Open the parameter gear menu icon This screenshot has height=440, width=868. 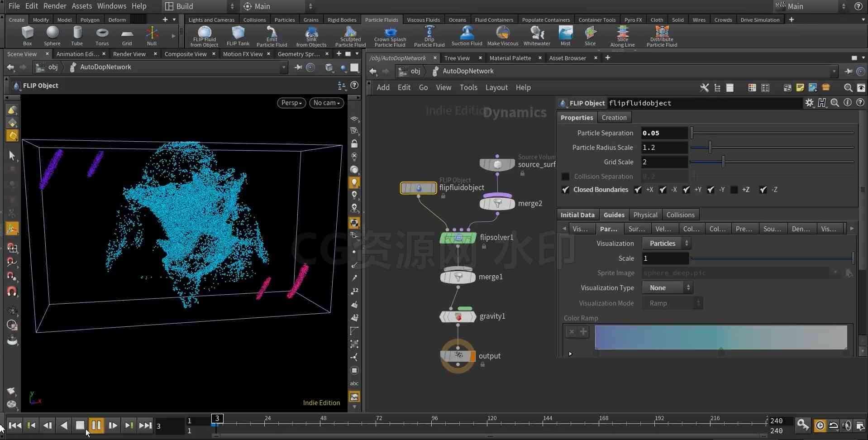[809, 103]
